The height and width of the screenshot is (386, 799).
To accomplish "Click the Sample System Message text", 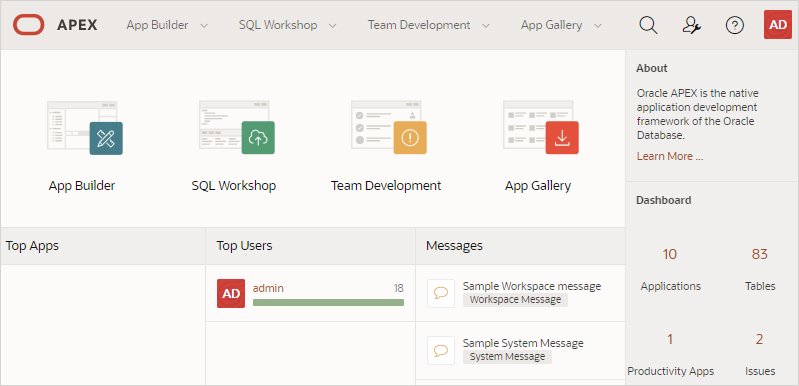I will click(523, 343).
